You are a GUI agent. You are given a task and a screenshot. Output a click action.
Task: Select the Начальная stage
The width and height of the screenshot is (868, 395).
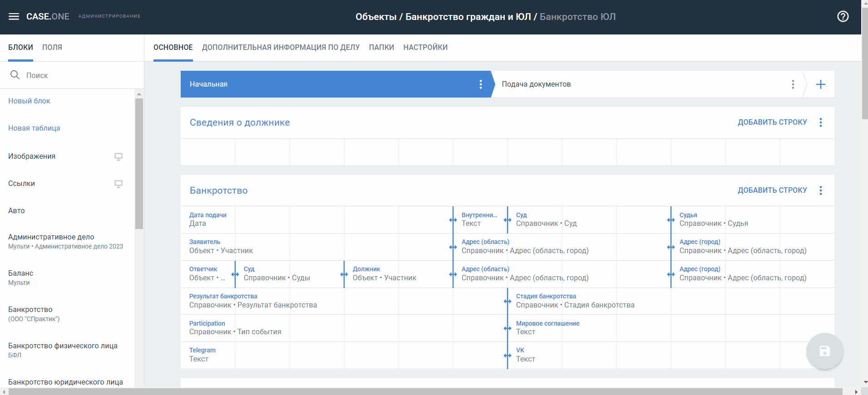pyautogui.click(x=336, y=84)
